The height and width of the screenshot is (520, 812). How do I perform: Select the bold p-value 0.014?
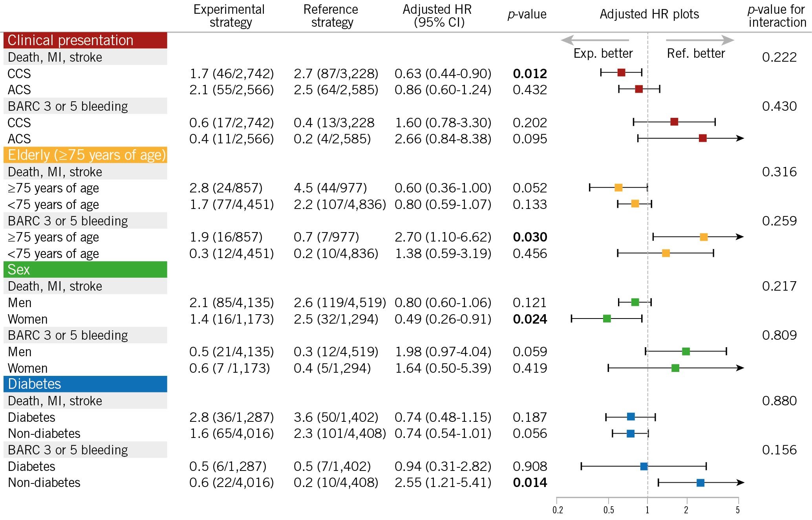530,483
